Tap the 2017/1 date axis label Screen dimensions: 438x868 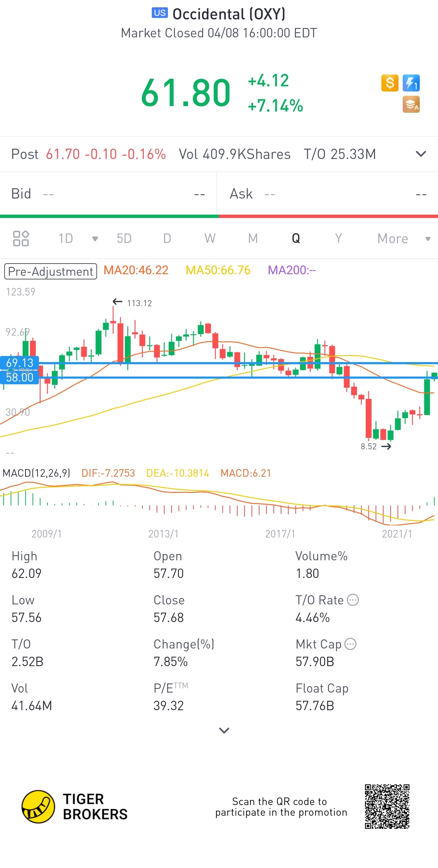click(x=280, y=534)
